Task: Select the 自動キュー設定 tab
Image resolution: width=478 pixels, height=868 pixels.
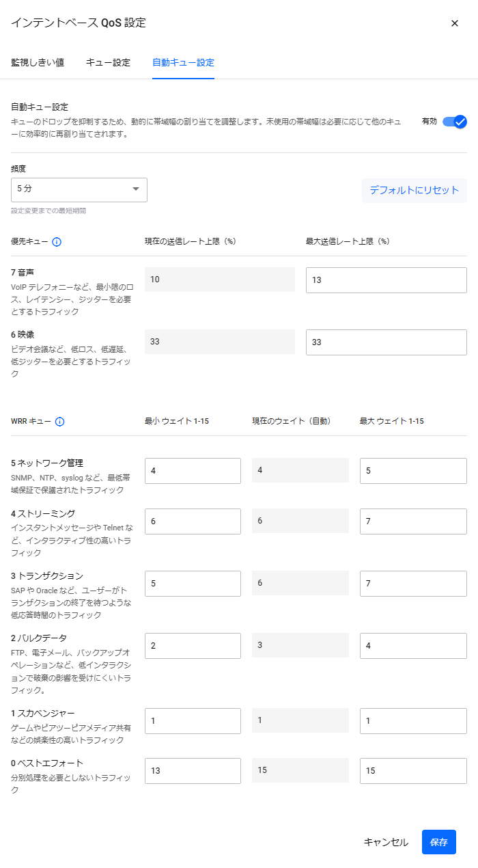Action: [183, 63]
